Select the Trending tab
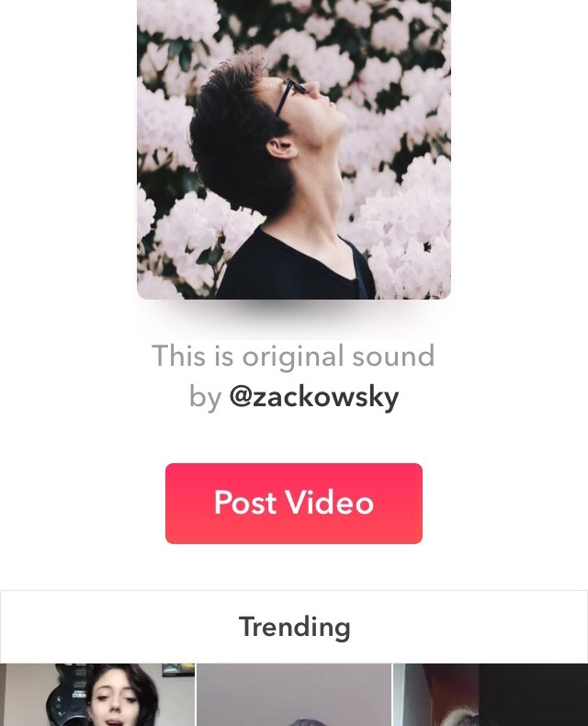The image size is (588, 726). coord(295,627)
